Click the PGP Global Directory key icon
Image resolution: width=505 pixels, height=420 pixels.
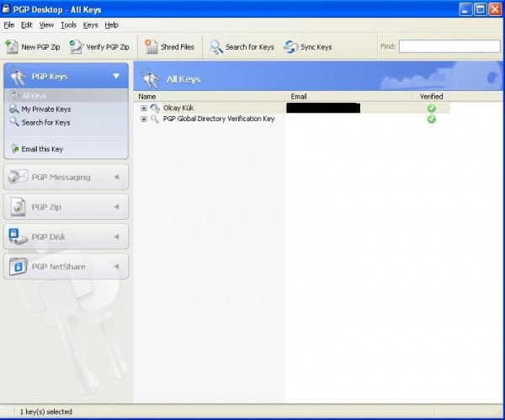pos(155,120)
